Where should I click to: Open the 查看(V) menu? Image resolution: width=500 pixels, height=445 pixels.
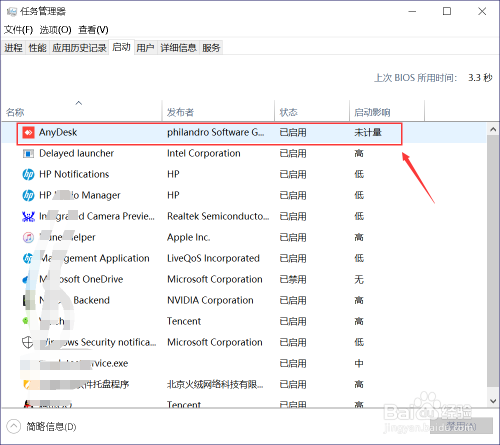pyautogui.click(x=93, y=30)
